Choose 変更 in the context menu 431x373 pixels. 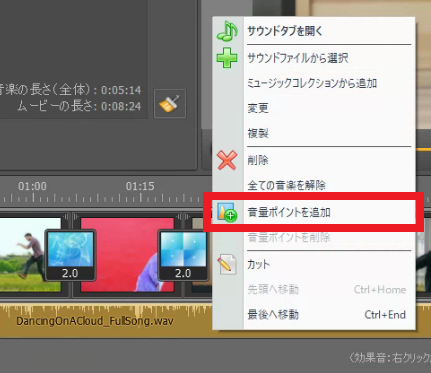click(258, 108)
